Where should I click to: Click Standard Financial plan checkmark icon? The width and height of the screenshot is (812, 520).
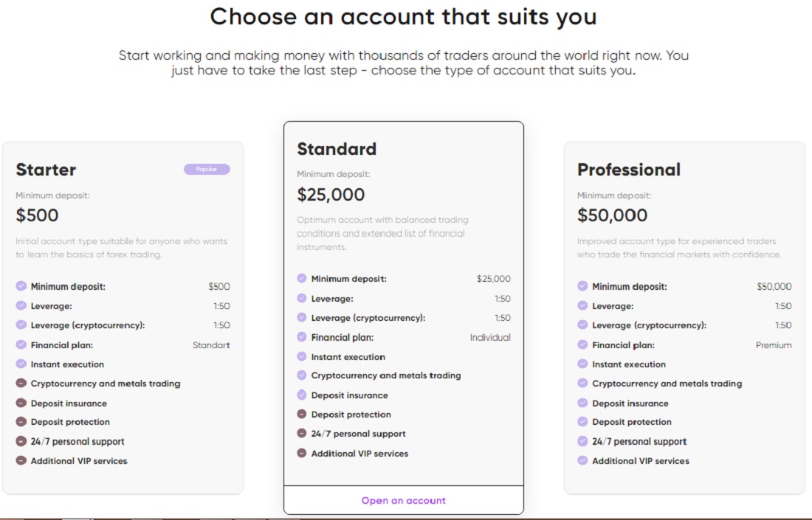pos(302,337)
